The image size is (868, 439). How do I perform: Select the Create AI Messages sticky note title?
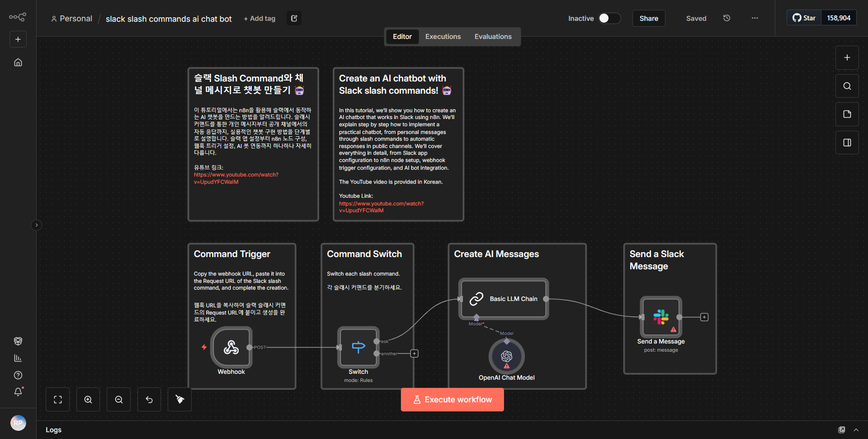(496, 254)
